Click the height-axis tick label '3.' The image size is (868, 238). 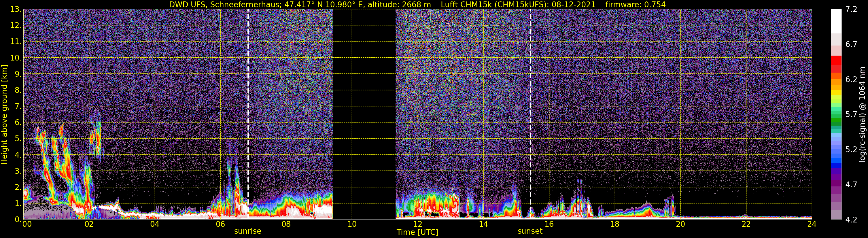(x=18, y=171)
